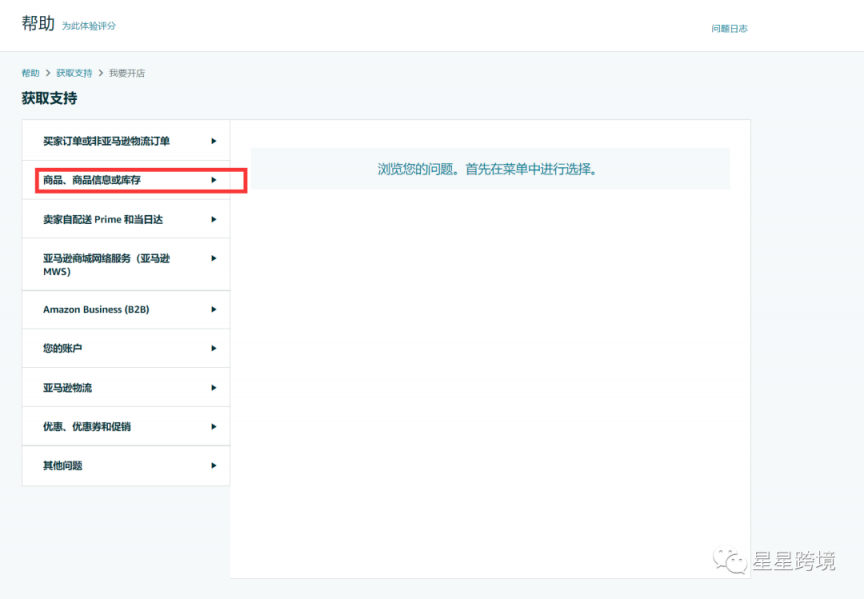Open Amazon Business (B2B) category
The image size is (864, 599).
pyautogui.click(x=126, y=310)
